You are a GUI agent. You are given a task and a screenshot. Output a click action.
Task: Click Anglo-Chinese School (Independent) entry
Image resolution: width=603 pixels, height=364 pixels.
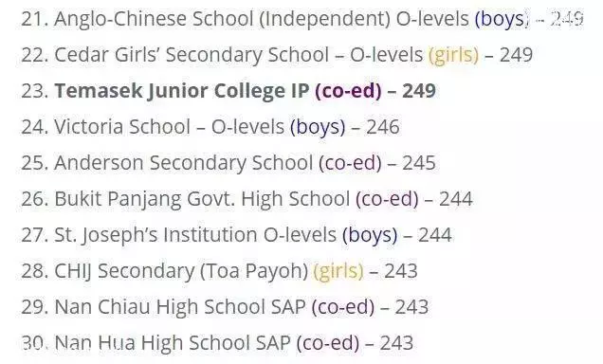click(x=302, y=19)
